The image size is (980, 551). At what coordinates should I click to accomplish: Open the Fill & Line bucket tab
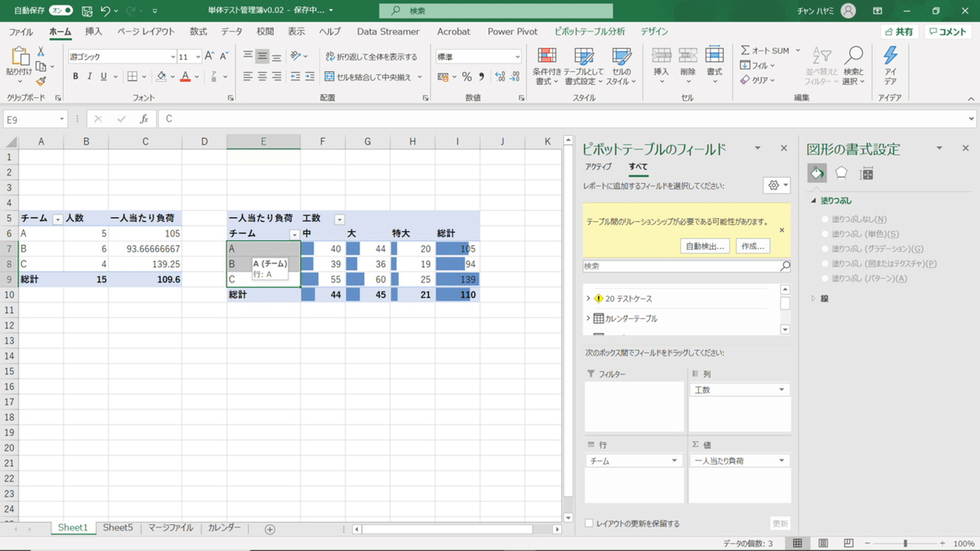coord(817,173)
